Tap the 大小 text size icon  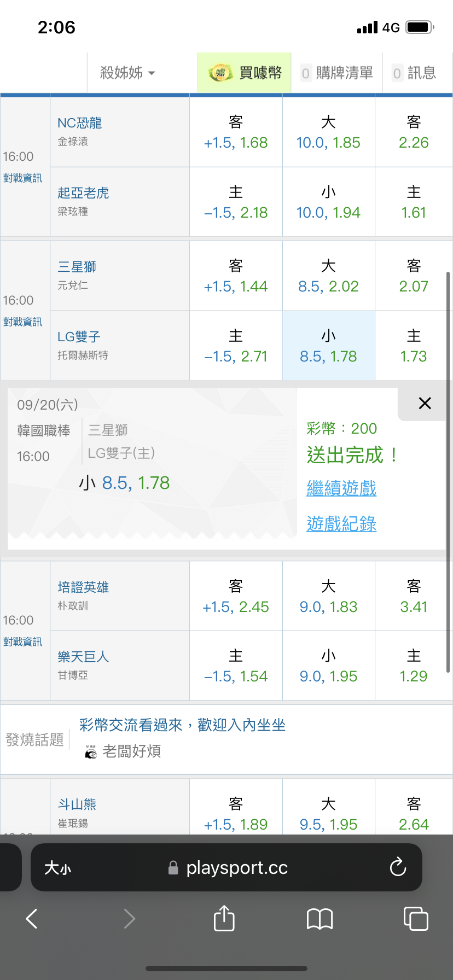(57, 868)
